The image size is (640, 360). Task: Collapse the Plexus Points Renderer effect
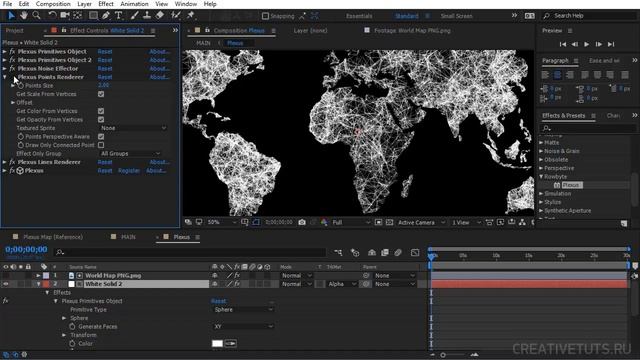[x=5, y=77]
